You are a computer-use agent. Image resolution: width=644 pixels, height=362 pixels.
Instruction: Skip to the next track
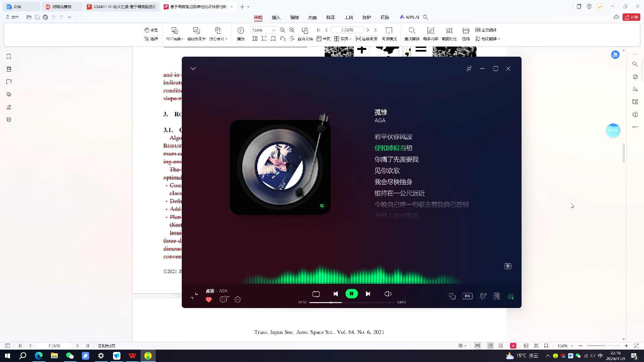point(368,294)
